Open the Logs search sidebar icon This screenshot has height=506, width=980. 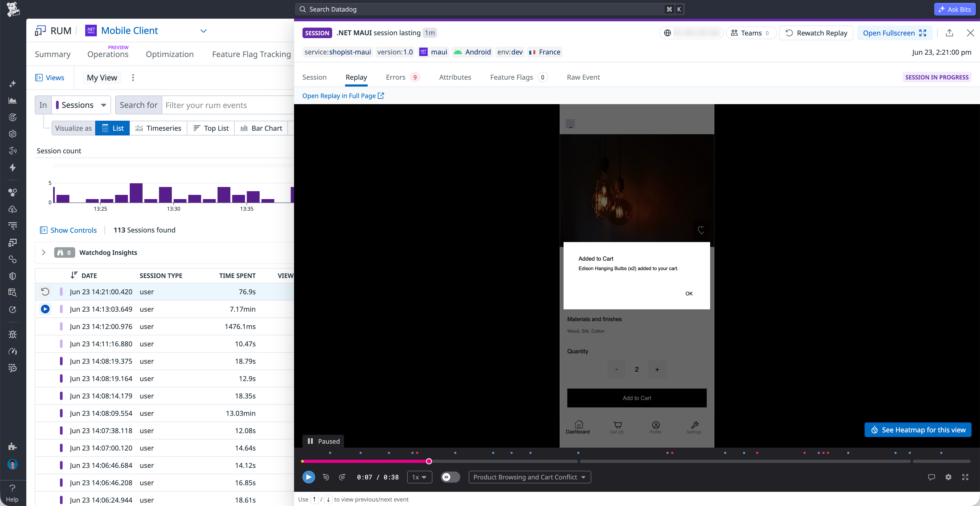pos(13,292)
